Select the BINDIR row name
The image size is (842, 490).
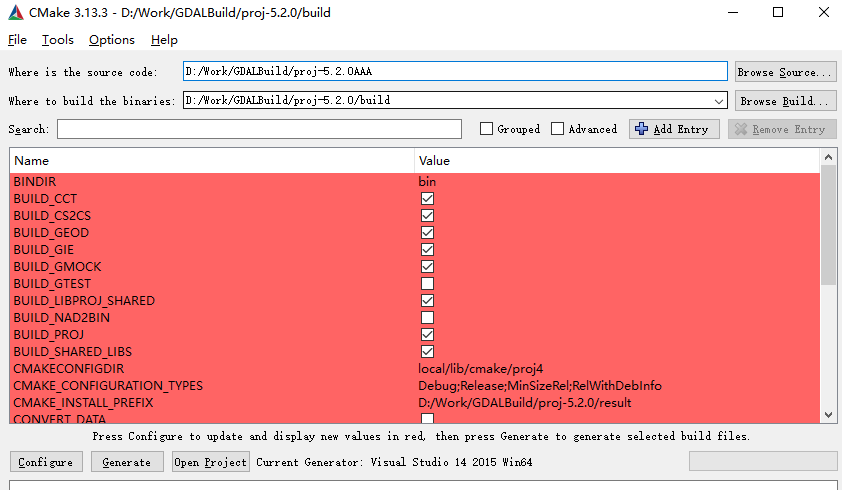tap(35, 182)
